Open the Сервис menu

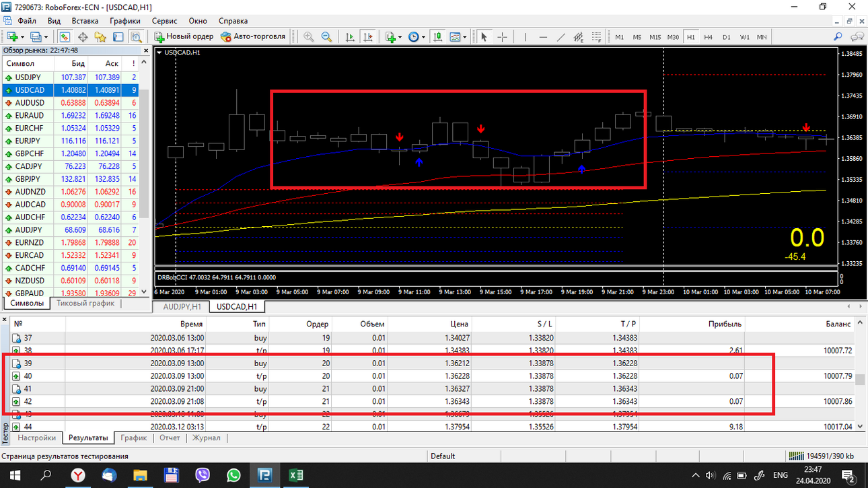point(165,21)
